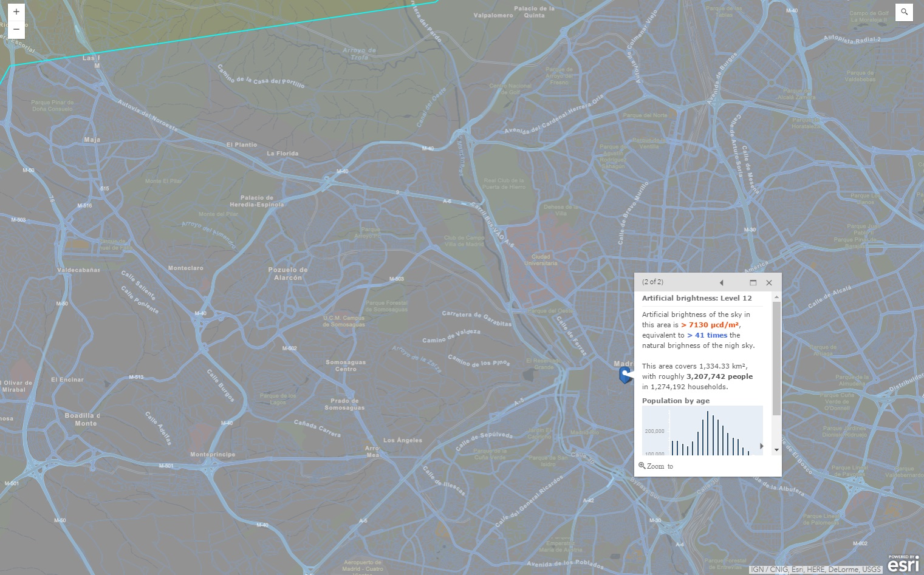Click the popup vertical scrollbar thumb
Image resolution: width=924 pixels, height=575 pixels.
pos(776,358)
